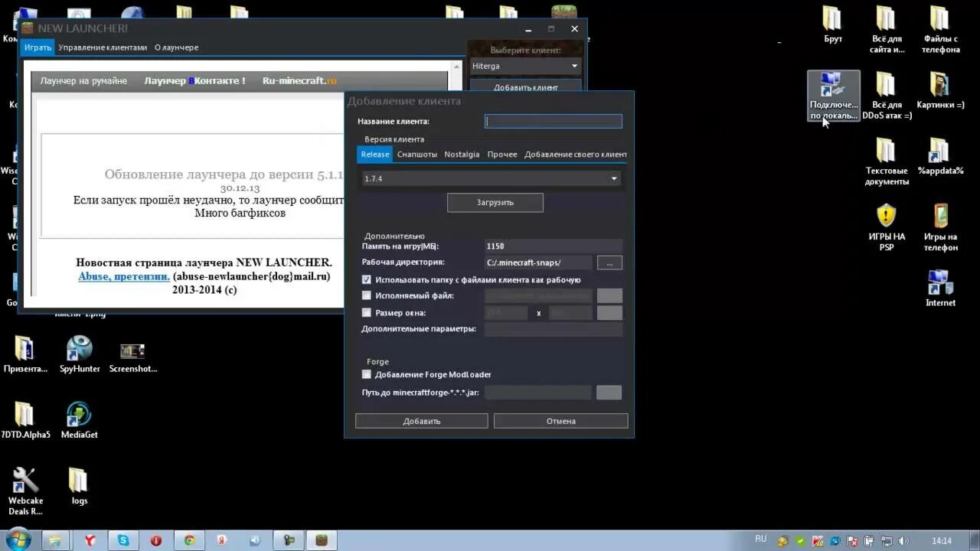Open the Лаунчер ВКонтакте link
Screen dimensions: 980x551
(x=194, y=80)
